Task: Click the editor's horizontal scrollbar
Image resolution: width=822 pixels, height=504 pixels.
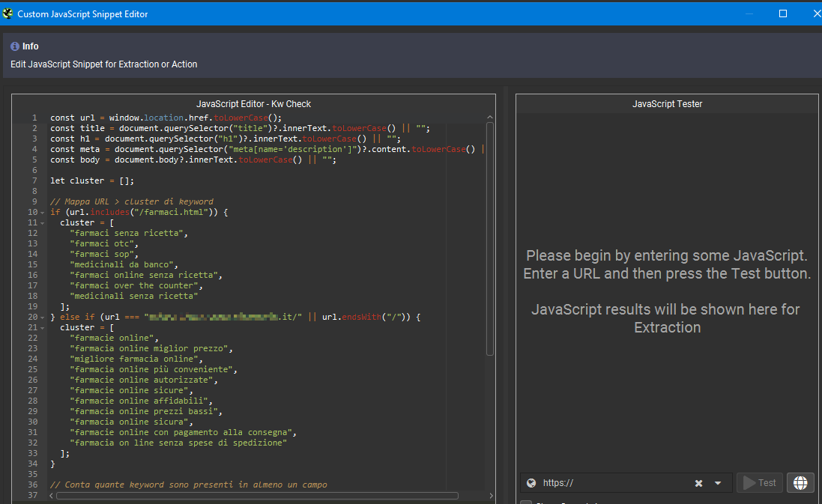Action: tap(255, 496)
